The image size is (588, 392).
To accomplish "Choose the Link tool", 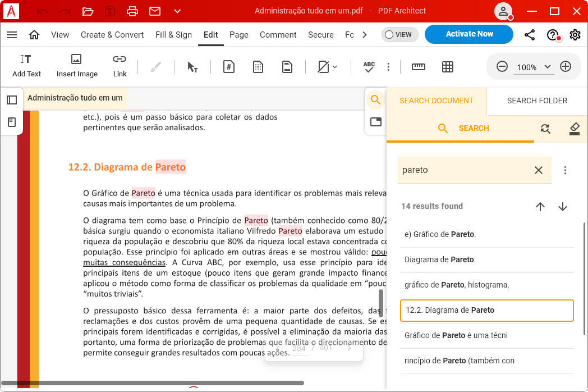I will 120,66.
